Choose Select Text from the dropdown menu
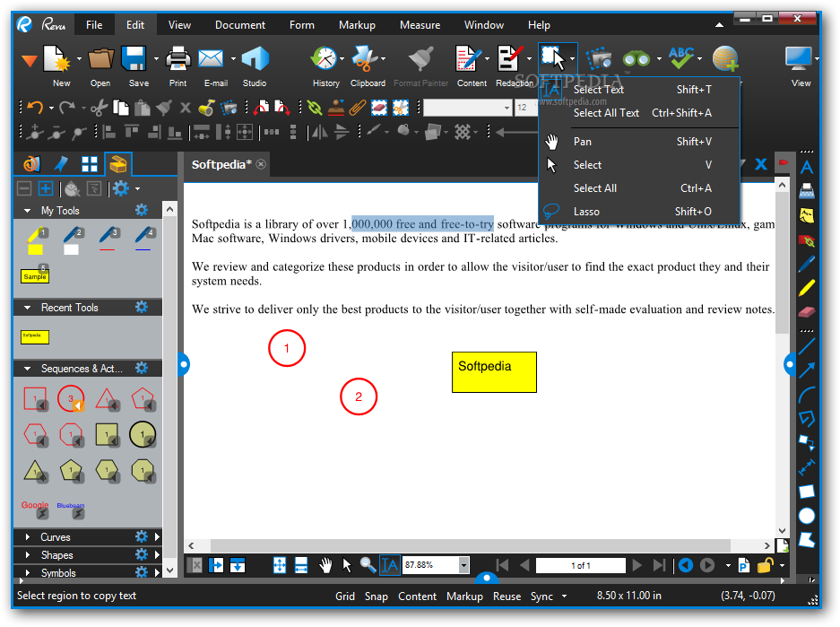 pos(640,90)
